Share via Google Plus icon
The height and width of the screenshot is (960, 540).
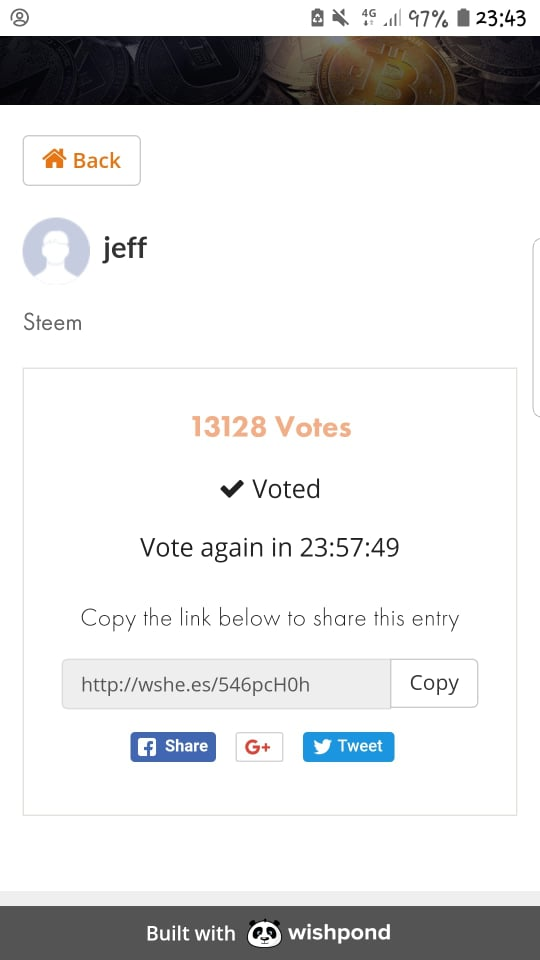pyautogui.click(x=259, y=746)
